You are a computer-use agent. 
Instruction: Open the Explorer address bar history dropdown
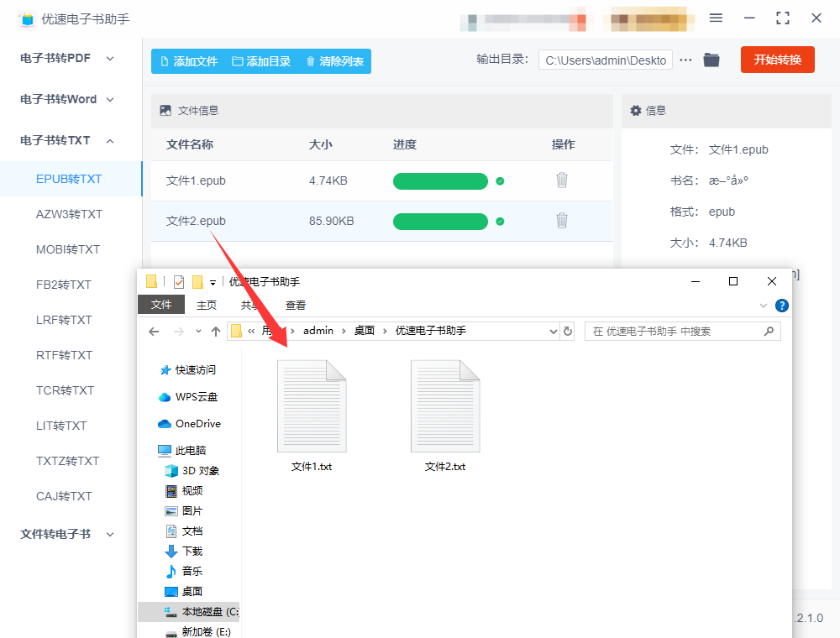click(x=554, y=332)
